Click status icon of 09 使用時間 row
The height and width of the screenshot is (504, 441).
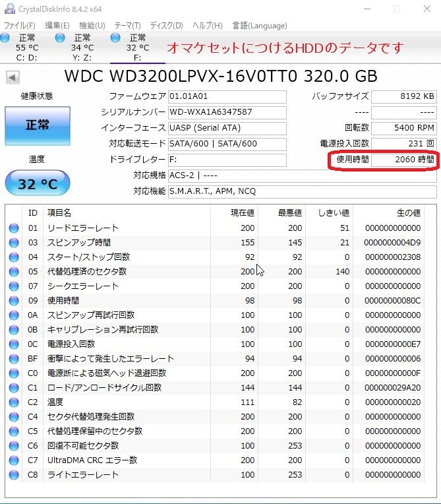point(14,301)
